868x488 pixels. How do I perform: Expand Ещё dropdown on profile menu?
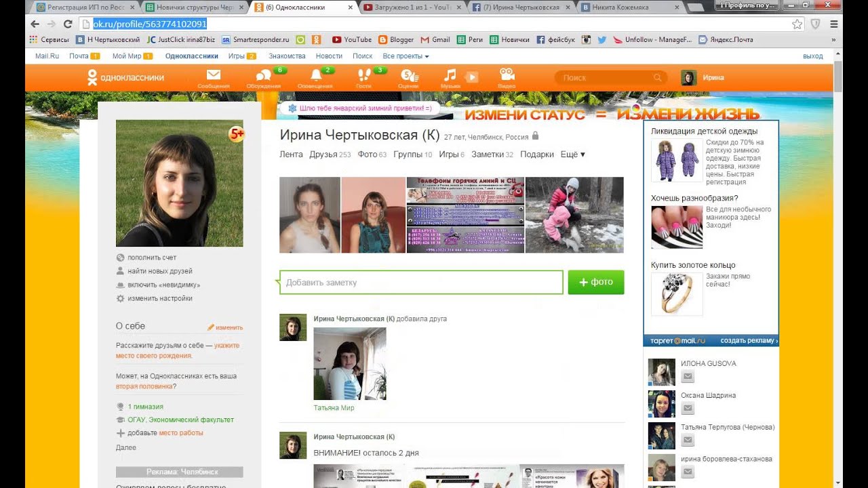tap(573, 155)
